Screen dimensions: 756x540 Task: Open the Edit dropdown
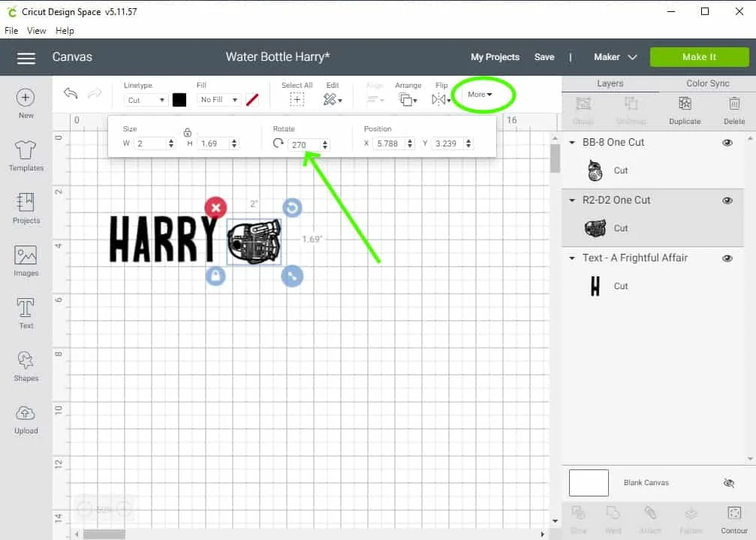[333, 100]
